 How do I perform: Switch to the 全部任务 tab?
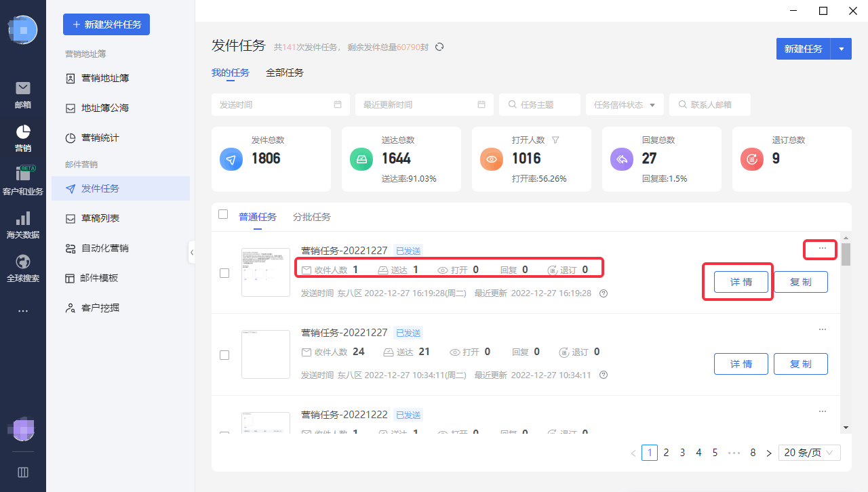pos(285,73)
